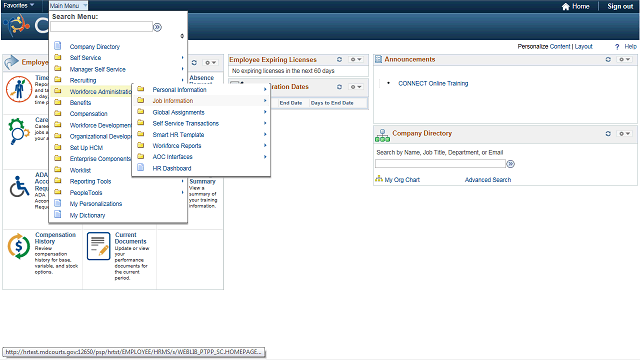The width and height of the screenshot is (640, 360).
Task: Open the Favorites dropdown
Action: pos(18,5)
